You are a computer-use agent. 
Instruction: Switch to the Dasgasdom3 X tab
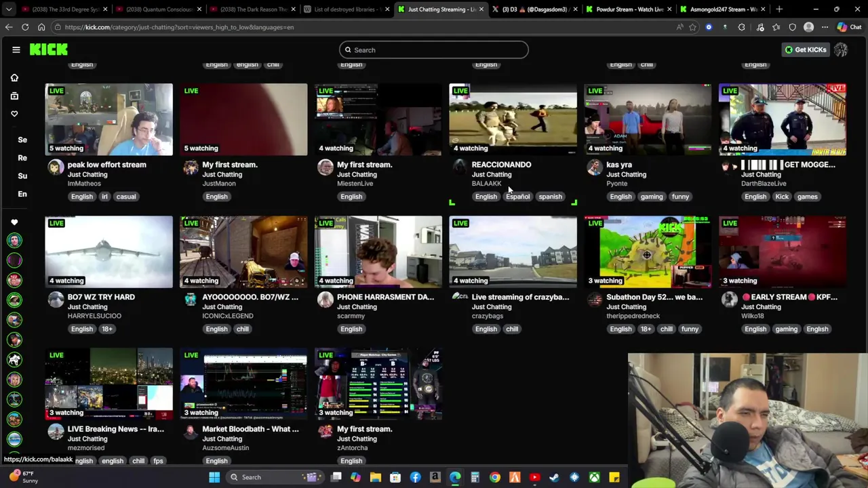[x=533, y=9]
